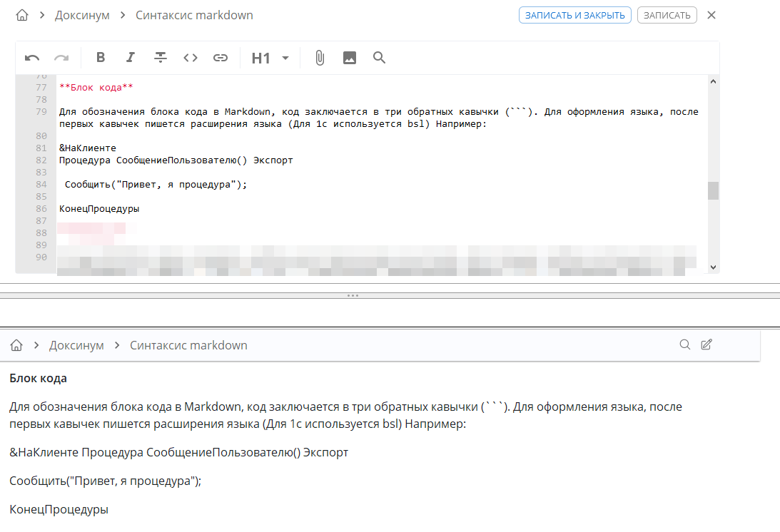Attach a file with the paperclip icon

click(x=320, y=58)
